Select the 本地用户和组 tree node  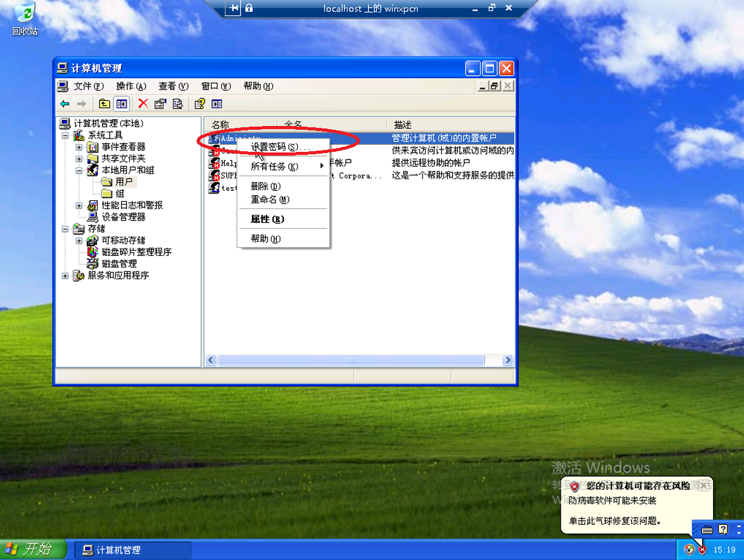coord(128,170)
